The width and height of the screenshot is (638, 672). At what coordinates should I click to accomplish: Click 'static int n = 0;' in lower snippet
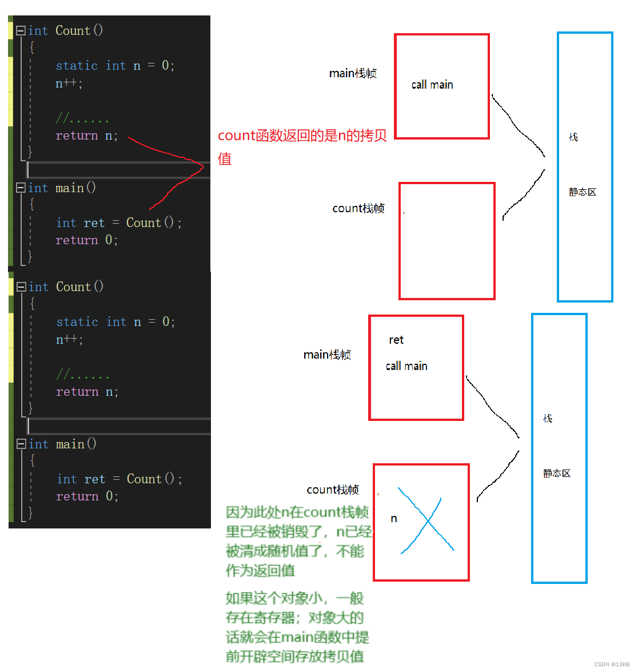point(115,322)
